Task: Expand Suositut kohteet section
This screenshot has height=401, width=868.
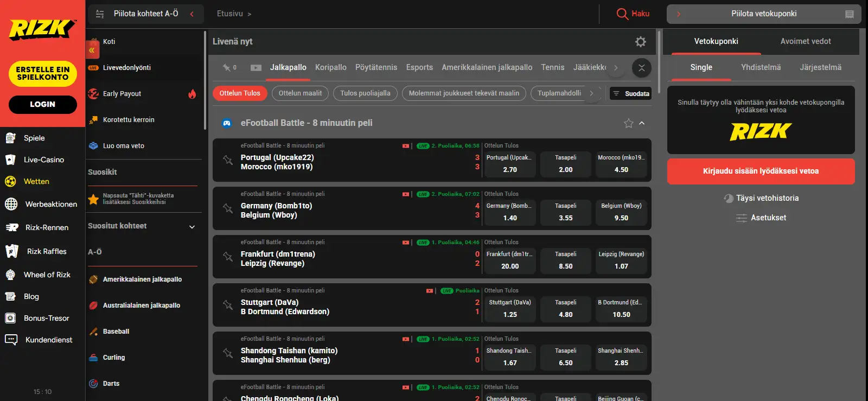Action: click(192, 227)
